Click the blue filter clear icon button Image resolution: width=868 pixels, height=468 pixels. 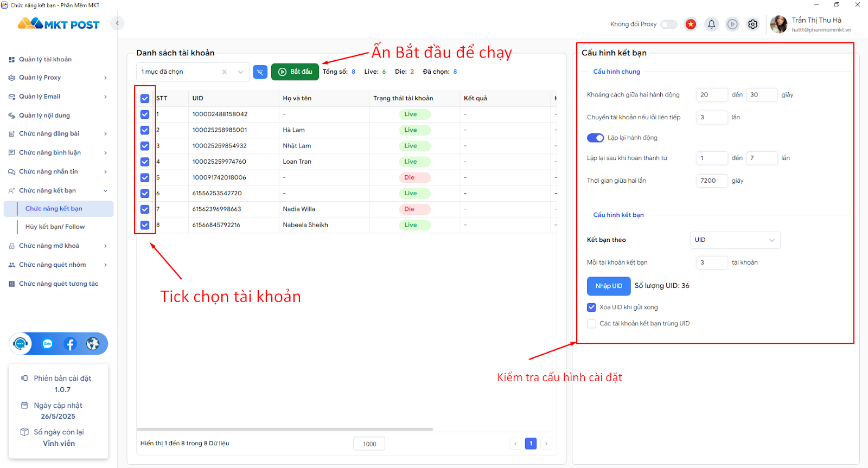(260, 72)
